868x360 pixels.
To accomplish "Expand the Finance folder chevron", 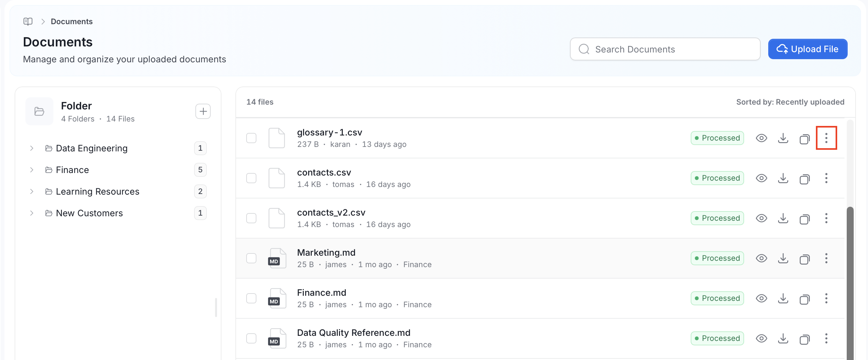I will tap(32, 170).
